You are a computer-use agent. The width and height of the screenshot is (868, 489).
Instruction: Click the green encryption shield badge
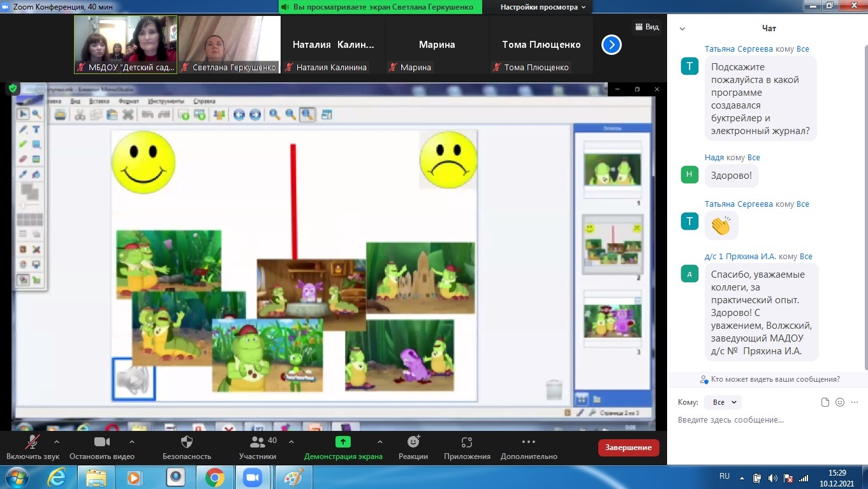13,89
